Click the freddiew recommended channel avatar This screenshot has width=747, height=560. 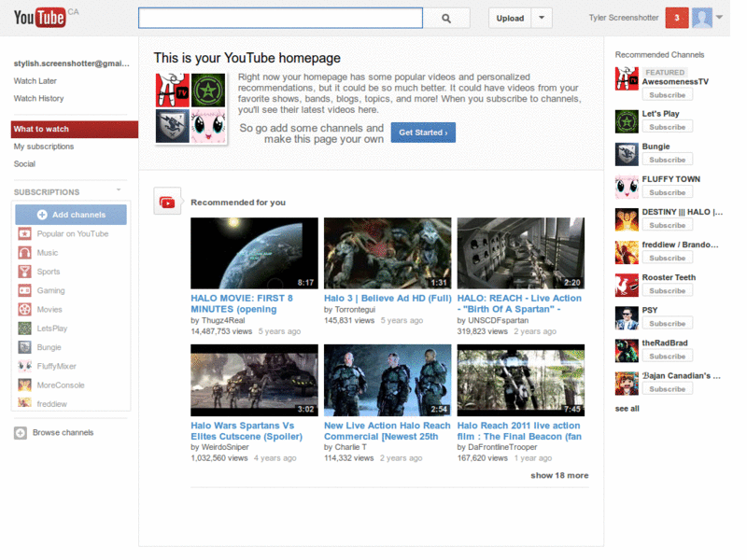(627, 252)
